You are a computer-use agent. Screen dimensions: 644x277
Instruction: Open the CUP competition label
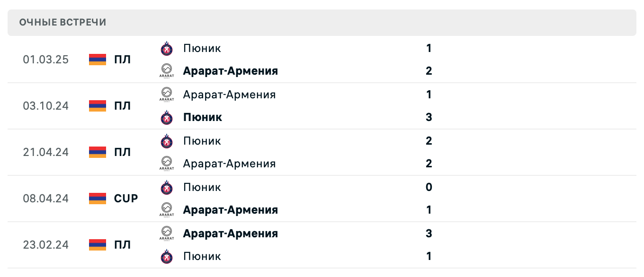click(x=125, y=199)
